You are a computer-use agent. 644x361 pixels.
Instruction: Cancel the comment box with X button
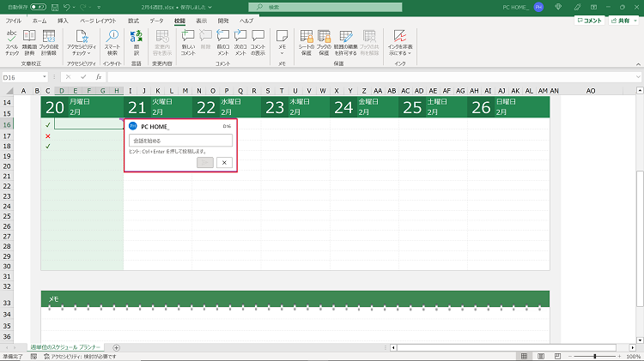click(x=224, y=162)
